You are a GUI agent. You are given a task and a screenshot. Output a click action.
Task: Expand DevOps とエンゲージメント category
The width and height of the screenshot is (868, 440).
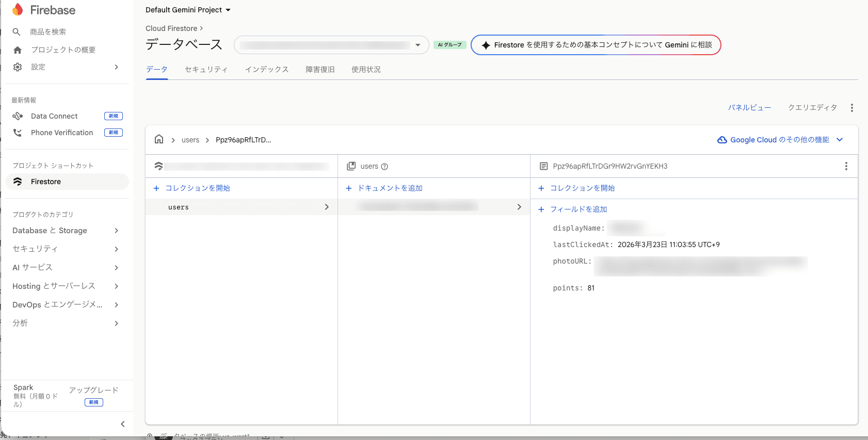117,305
